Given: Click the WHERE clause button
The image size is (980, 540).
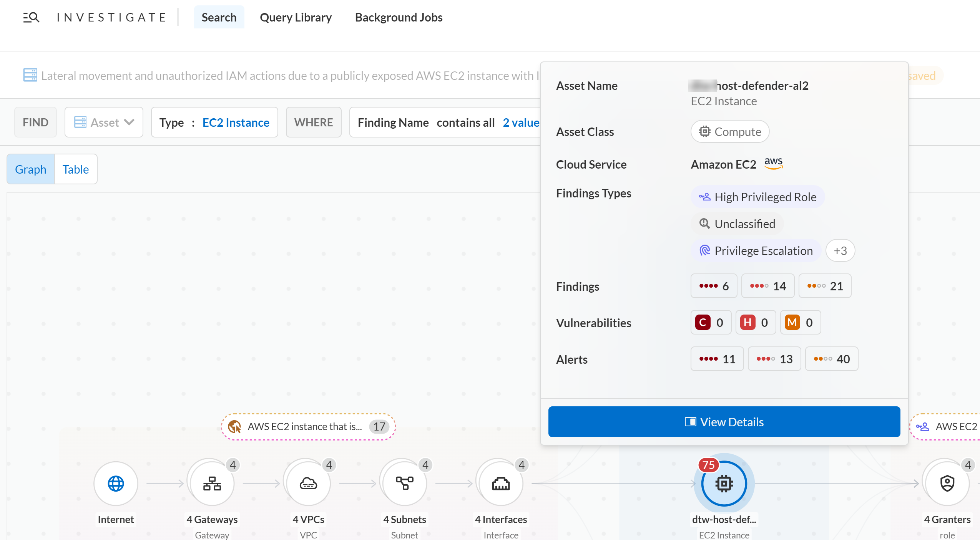Looking at the screenshot, I should click(314, 122).
